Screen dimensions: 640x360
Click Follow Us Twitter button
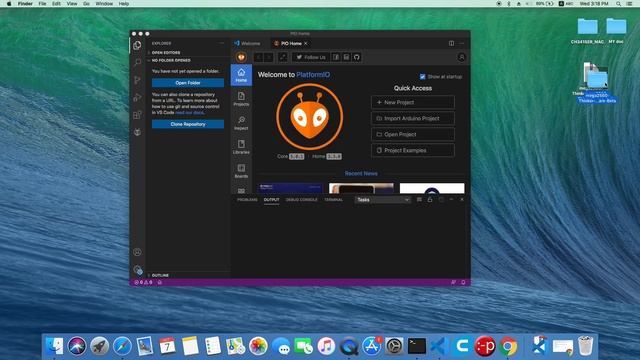point(311,57)
